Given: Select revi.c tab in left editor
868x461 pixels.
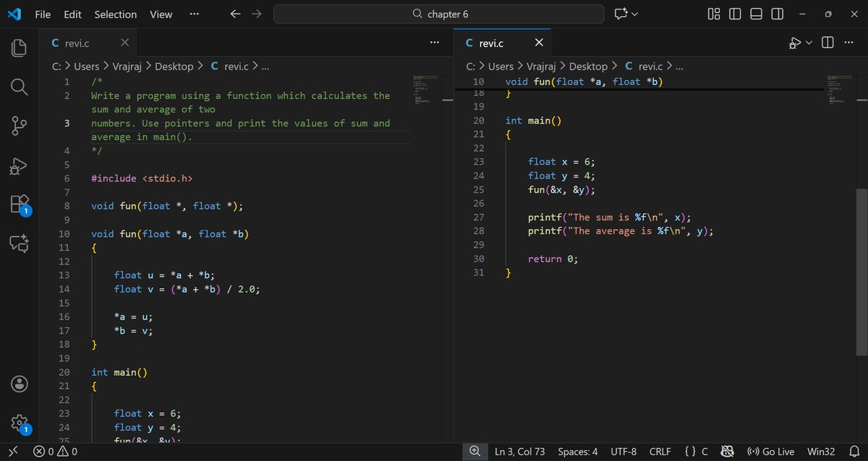Looking at the screenshot, I should tap(88, 43).
